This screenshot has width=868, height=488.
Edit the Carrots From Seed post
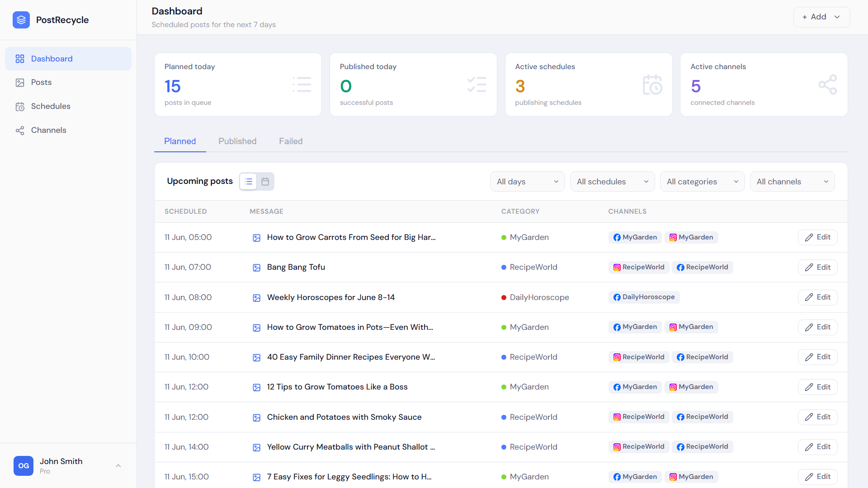tap(817, 237)
